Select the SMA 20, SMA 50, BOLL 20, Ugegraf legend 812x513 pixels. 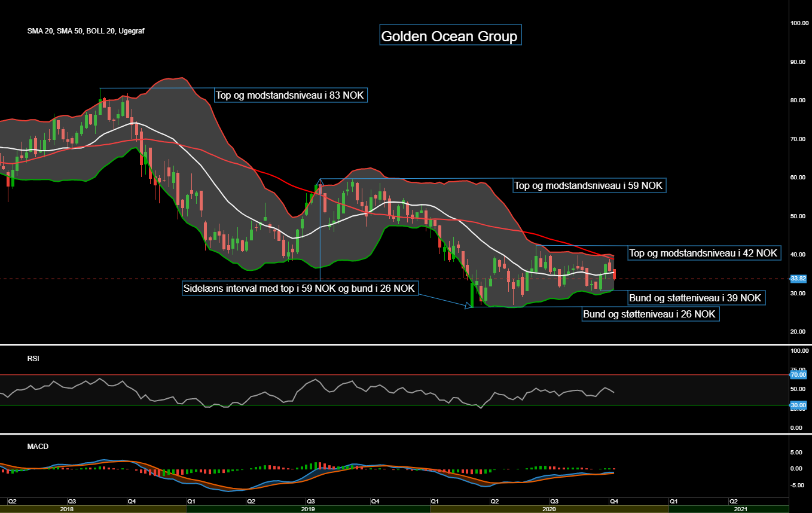click(x=86, y=30)
